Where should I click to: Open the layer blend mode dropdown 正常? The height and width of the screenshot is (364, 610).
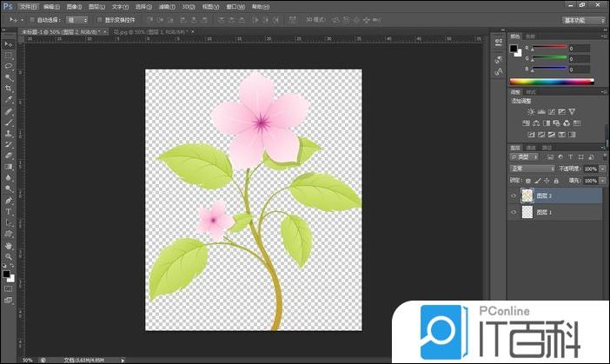coord(531,169)
